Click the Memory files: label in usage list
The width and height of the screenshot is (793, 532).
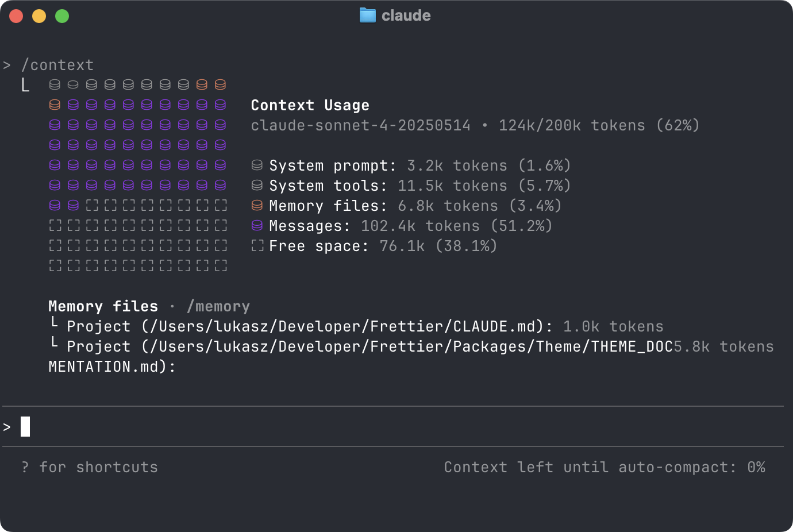click(329, 206)
